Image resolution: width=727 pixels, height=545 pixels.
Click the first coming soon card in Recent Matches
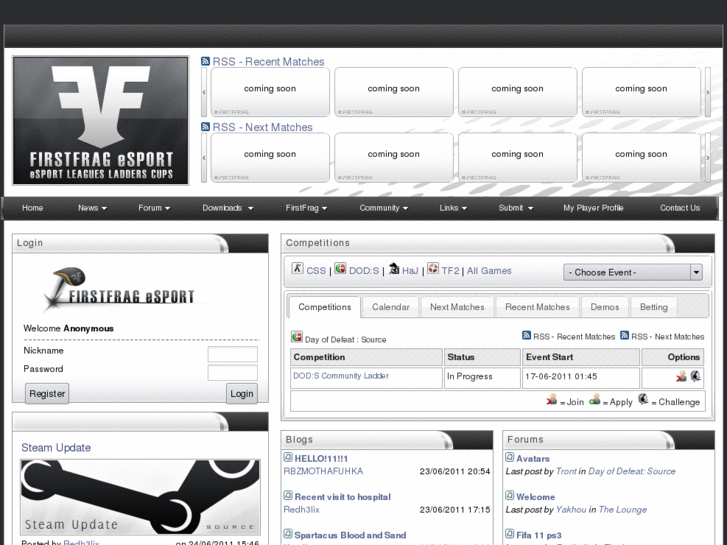pyautogui.click(x=270, y=92)
